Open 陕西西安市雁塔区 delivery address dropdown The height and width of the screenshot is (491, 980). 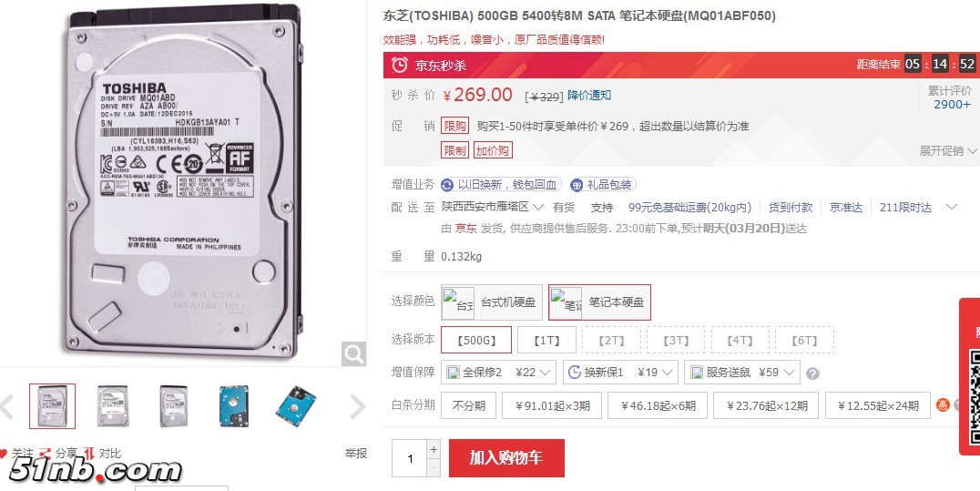pyautogui.click(x=493, y=207)
